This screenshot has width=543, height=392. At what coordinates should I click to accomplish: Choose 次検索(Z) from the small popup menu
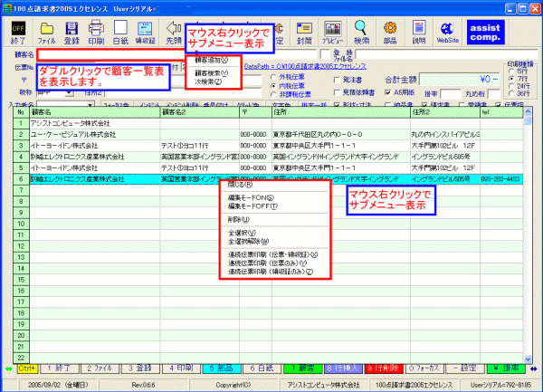click(208, 81)
